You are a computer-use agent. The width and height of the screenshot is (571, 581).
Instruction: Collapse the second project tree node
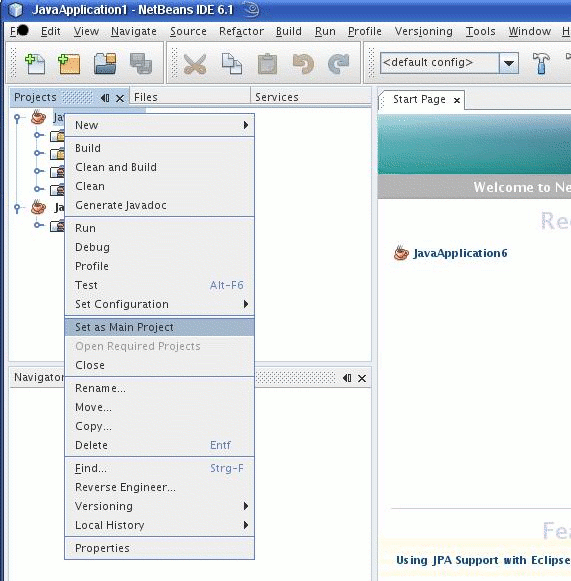point(17,208)
